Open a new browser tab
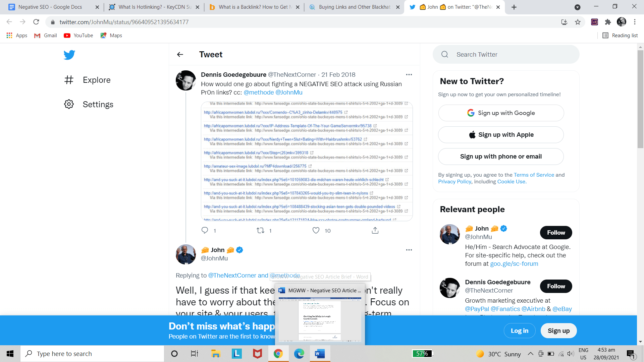This screenshot has width=644, height=362. click(x=514, y=7)
